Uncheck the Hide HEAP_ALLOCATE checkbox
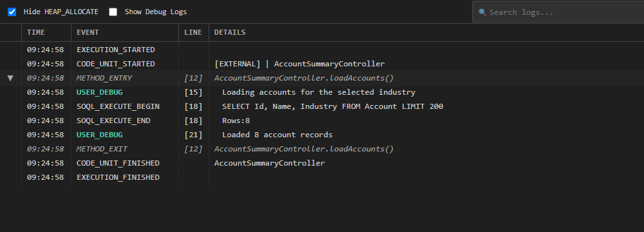Screen dimensions: 644x232 coord(12,12)
